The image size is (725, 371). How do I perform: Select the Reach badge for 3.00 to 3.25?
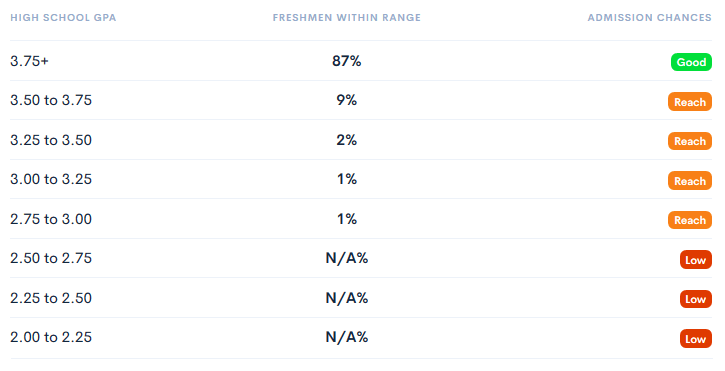[x=690, y=181]
